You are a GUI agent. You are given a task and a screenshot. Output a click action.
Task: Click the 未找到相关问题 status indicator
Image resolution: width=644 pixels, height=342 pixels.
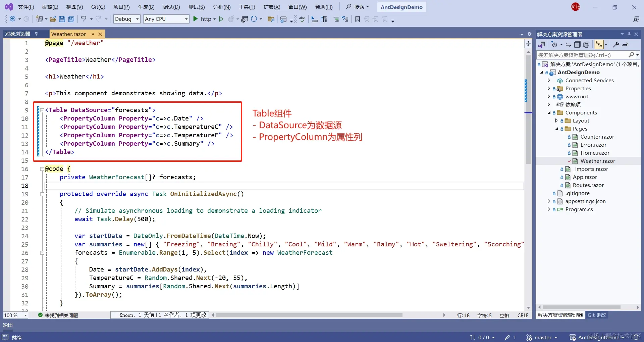(x=58, y=315)
